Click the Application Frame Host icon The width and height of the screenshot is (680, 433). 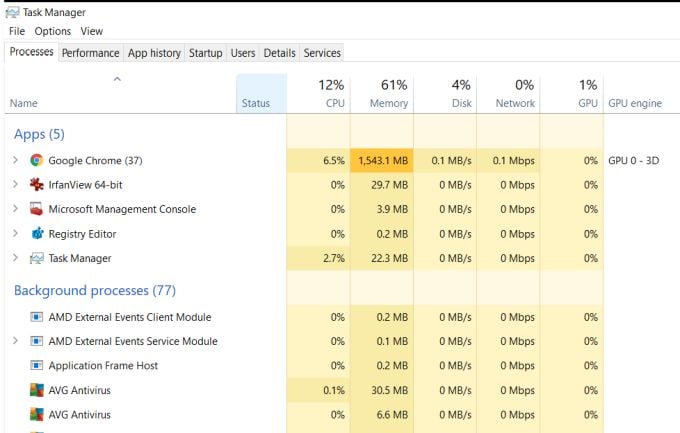pos(36,366)
